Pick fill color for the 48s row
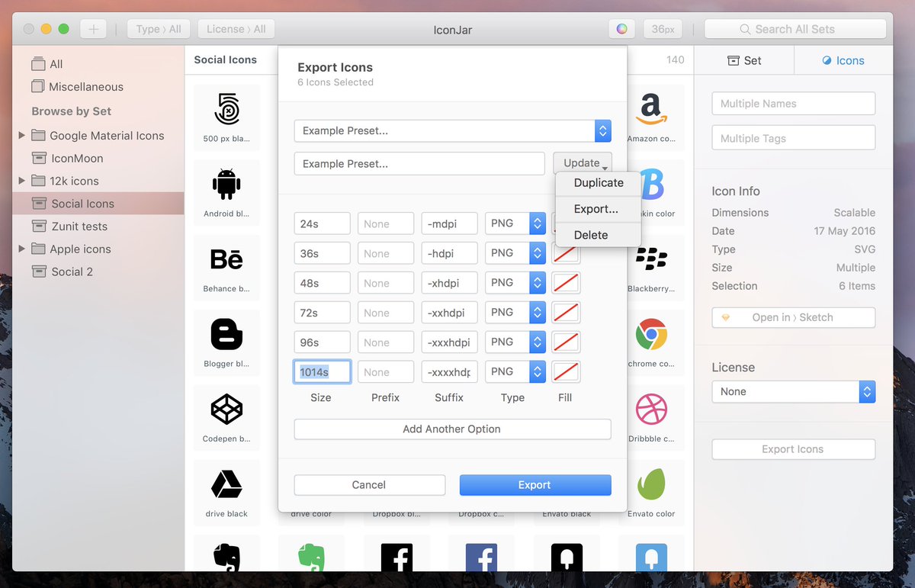915x588 pixels. pos(566,283)
